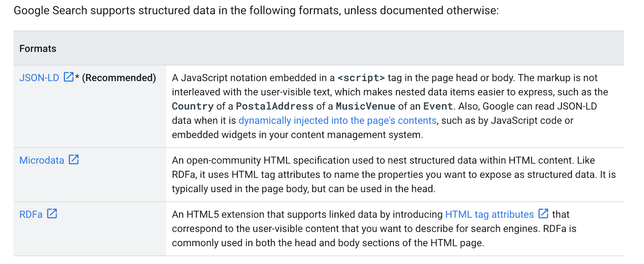
Task: Click the Microdata description starting 'An open-community HTML'
Action: click(394, 174)
